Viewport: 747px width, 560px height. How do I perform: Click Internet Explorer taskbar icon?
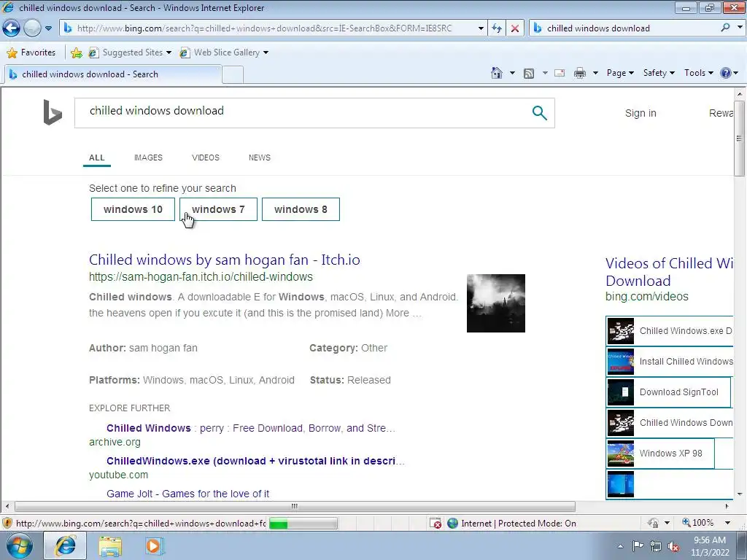tap(65, 545)
